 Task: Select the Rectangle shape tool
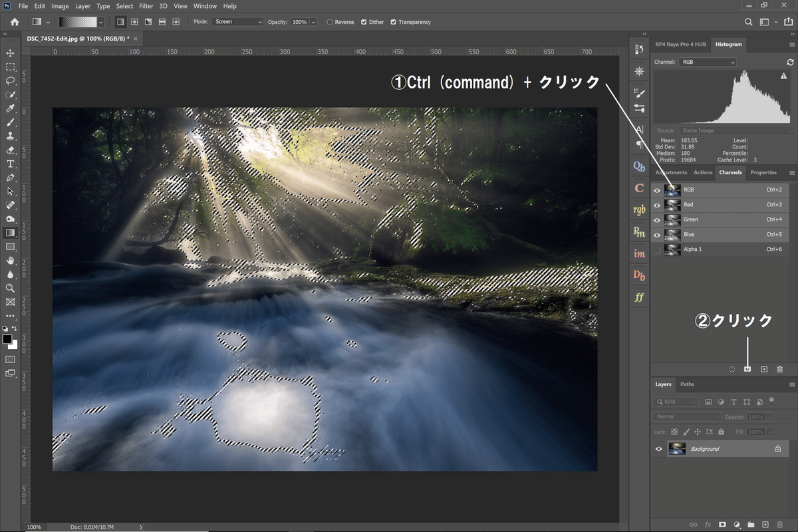tap(10, 247)
